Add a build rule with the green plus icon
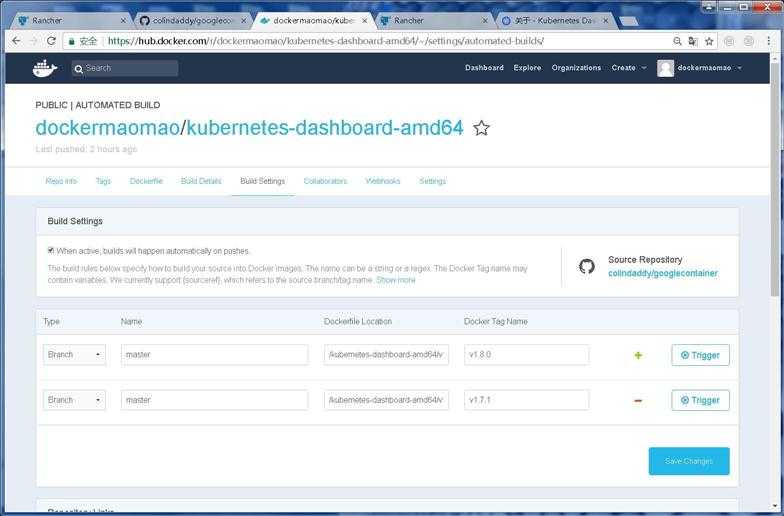 (x=638, y=356)
